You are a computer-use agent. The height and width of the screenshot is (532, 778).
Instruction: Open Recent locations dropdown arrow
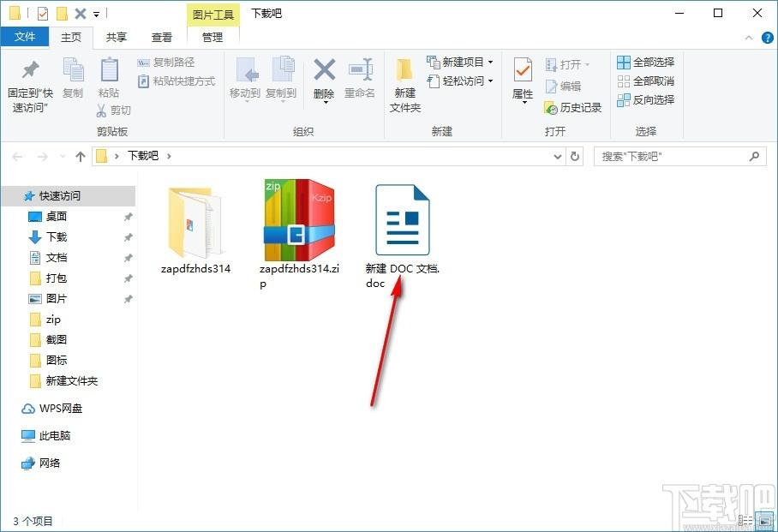click(63, 157)
